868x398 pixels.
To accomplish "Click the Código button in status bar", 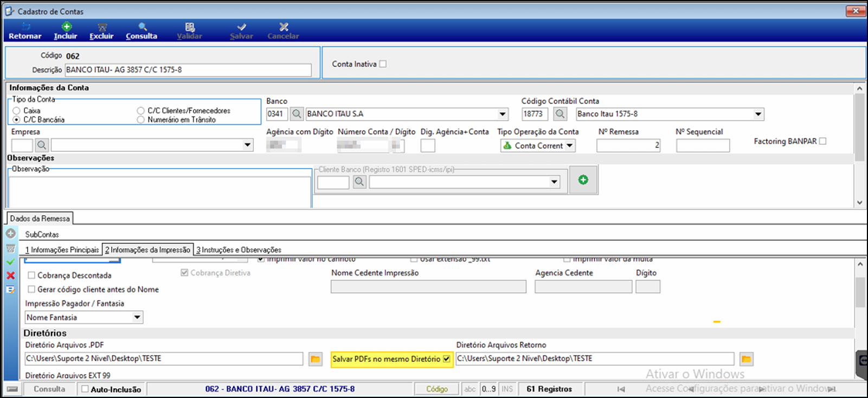I will 436,389.
